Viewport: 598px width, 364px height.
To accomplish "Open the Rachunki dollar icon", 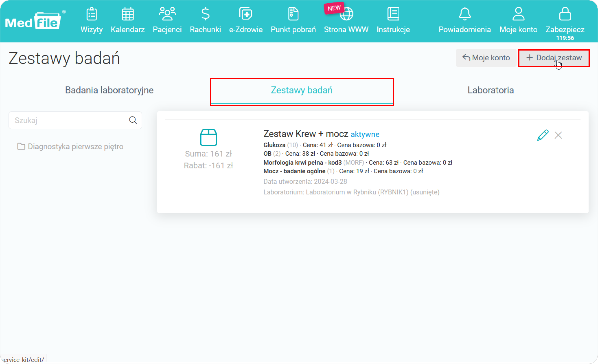I will point(205,14).
